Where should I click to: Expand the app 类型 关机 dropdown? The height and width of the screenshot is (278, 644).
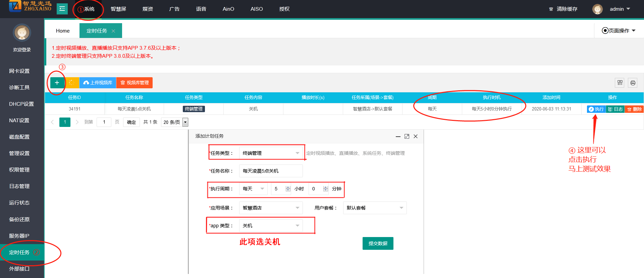click(271, 226)
